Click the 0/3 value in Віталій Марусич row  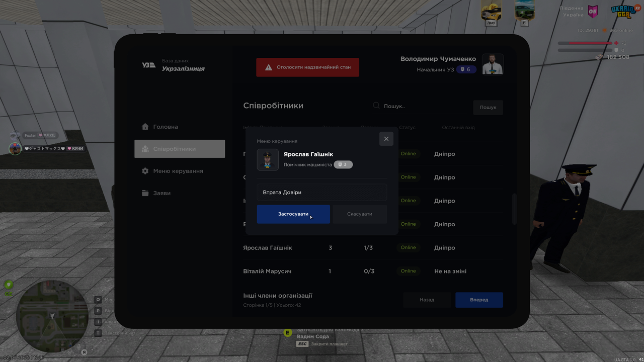click(369, 271)
